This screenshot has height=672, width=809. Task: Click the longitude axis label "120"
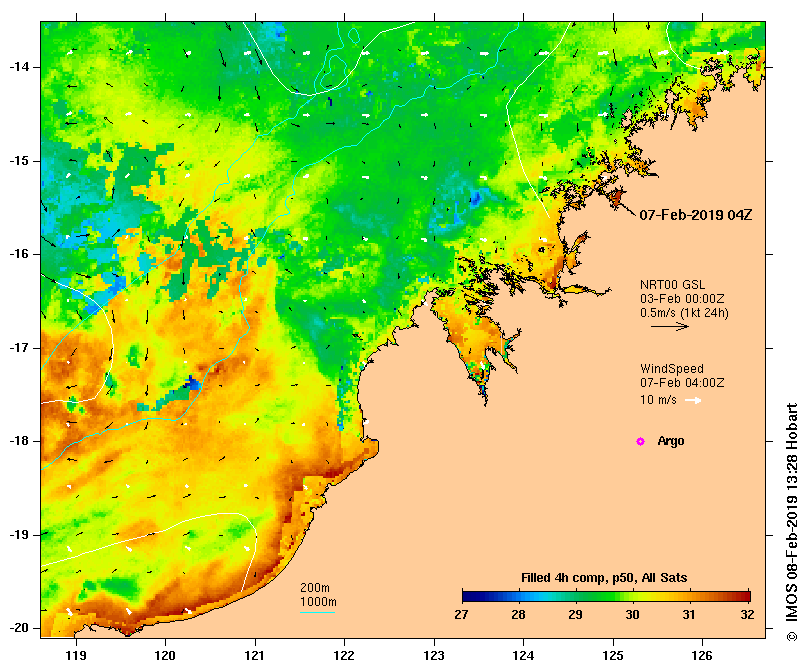coord(166,656)
